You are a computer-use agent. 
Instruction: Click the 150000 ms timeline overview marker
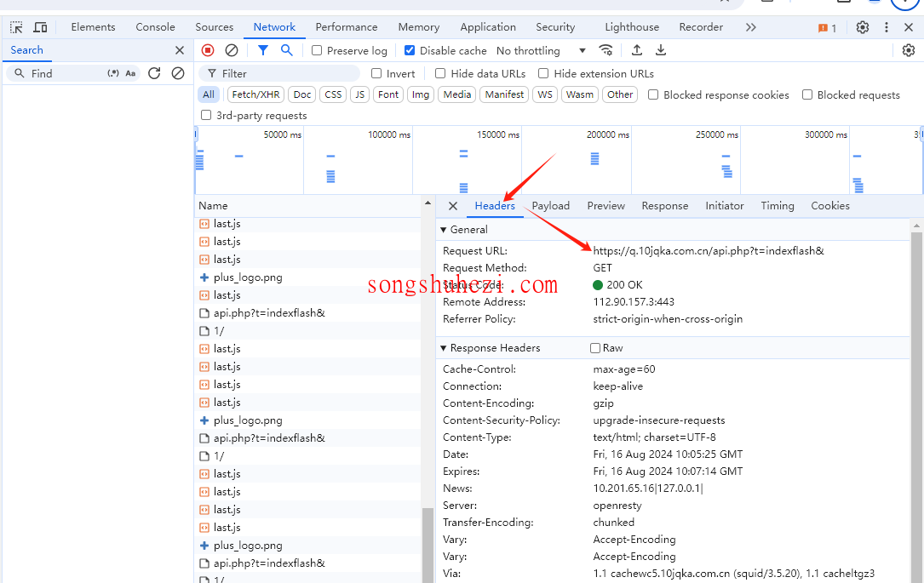497,134
